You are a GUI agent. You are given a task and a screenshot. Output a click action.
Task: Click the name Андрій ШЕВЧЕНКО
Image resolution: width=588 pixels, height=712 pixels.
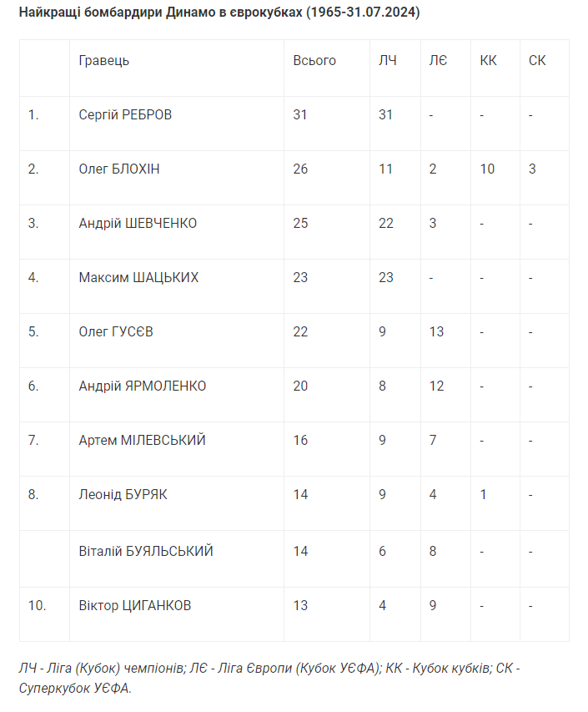point(138,224)
